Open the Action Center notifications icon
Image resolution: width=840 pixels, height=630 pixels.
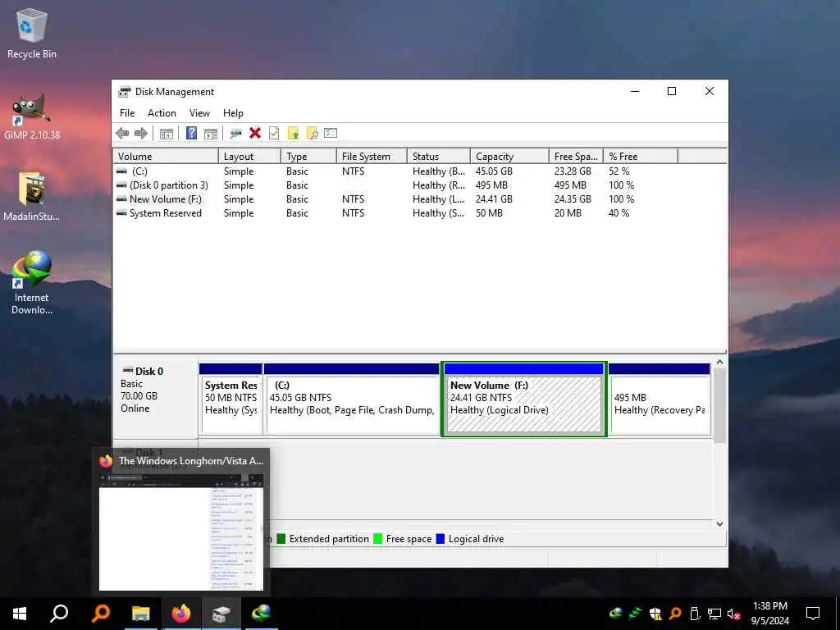pyautogui.click(x=813, y=614)
